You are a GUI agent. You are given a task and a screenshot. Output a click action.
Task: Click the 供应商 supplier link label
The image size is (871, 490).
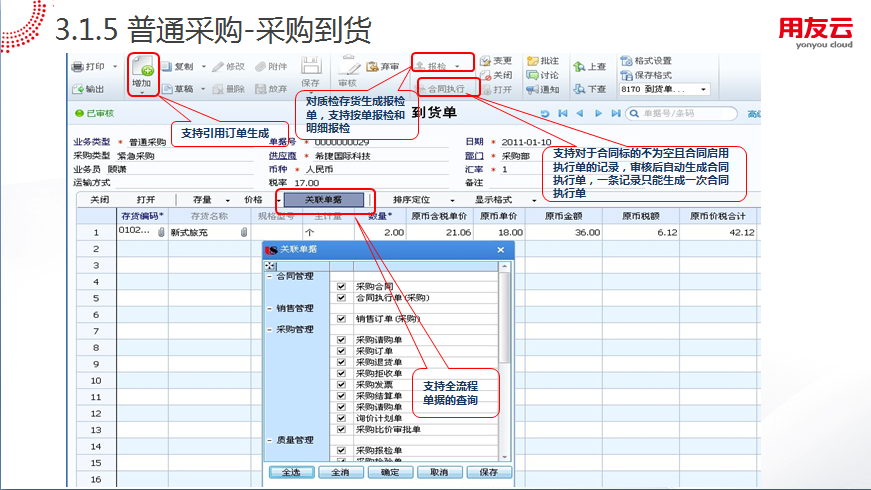click(x=282, y=156)
